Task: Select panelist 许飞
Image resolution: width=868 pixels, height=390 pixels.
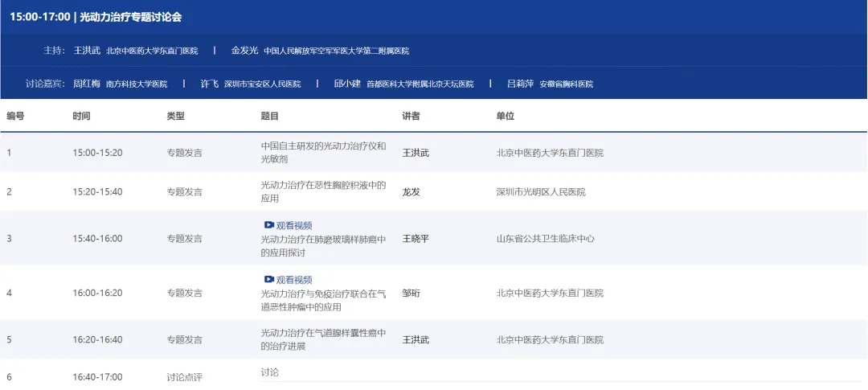Action: pos(209,84)
